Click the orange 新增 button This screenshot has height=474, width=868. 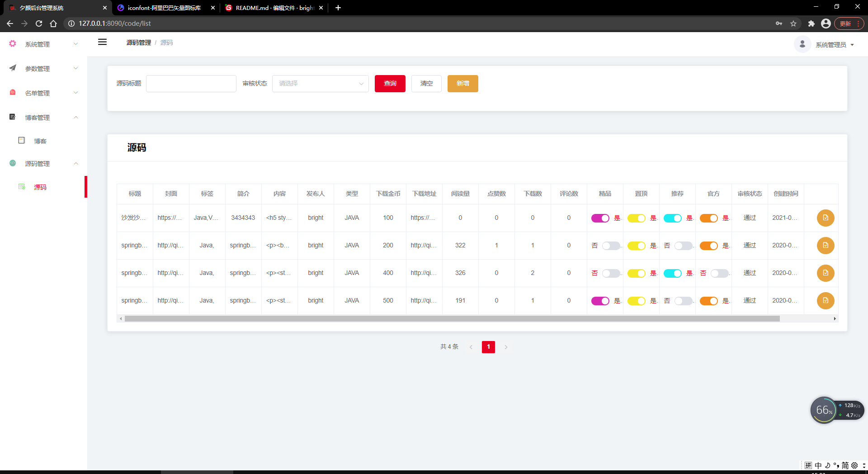click(x=463, y=84)
